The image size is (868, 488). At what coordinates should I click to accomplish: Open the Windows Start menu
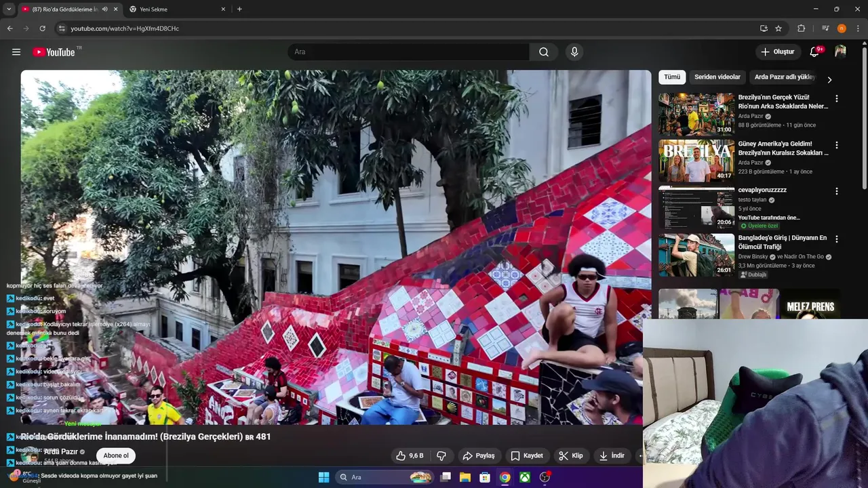[x=323, y=477]
